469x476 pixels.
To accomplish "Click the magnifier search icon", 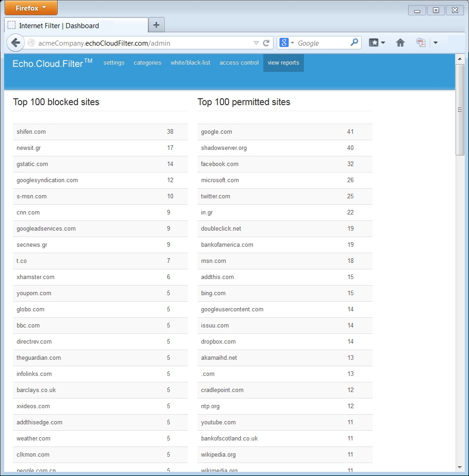I will [354, 42].
